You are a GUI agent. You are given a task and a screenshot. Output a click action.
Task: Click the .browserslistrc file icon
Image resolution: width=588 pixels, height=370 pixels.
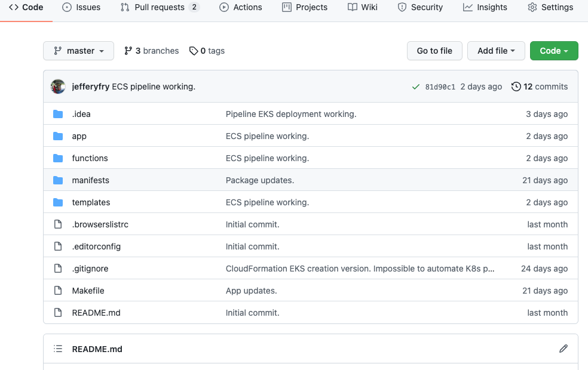[58, 224]
